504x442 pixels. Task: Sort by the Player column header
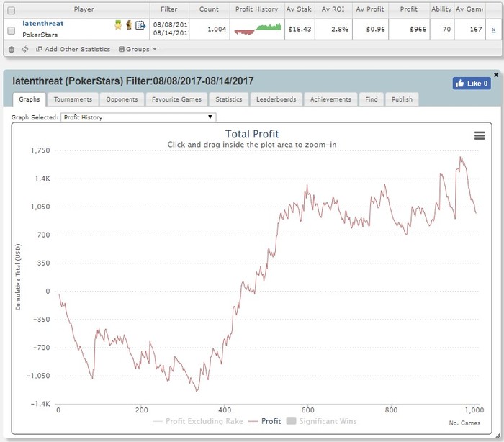[x=84, y=9]
